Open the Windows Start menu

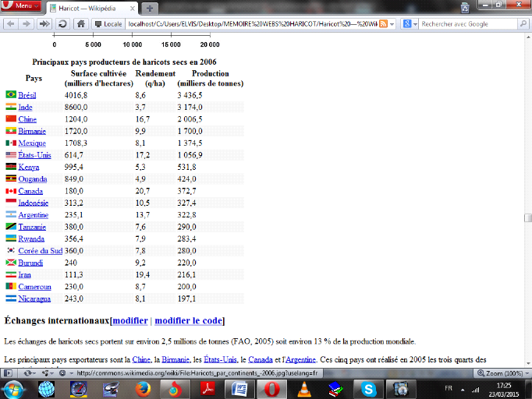tap(13, 389)
